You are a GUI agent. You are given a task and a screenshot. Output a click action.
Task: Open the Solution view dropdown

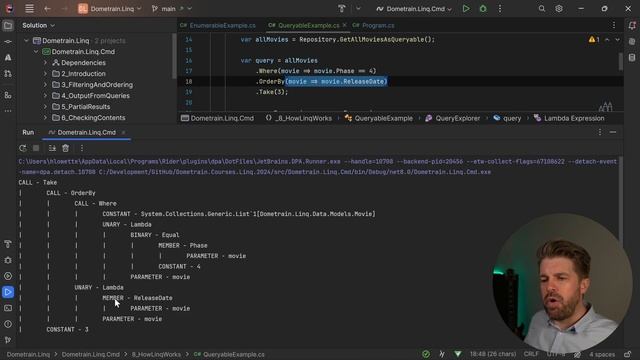tap(38, 25)
